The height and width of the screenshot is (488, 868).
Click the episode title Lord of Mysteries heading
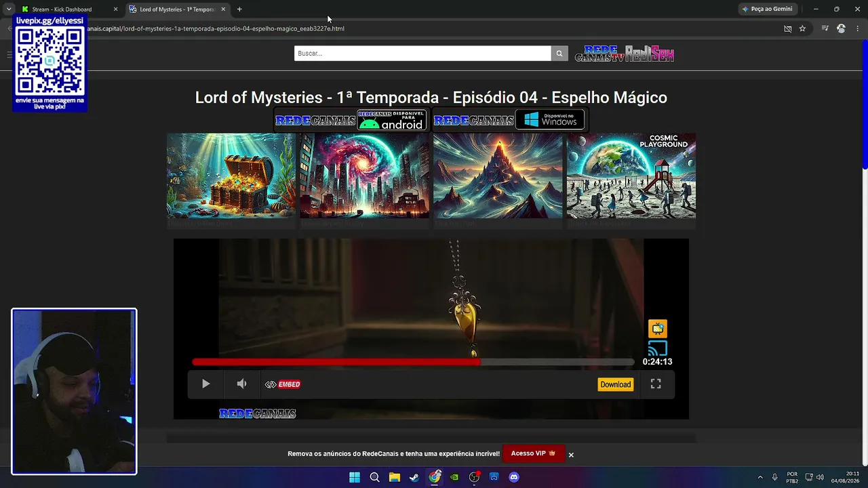431,98
